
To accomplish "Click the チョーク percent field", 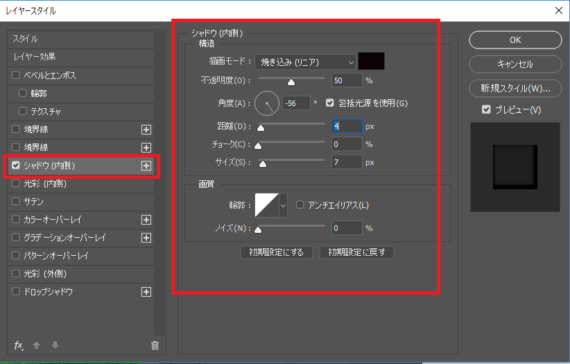I will (x=347, y=144).
